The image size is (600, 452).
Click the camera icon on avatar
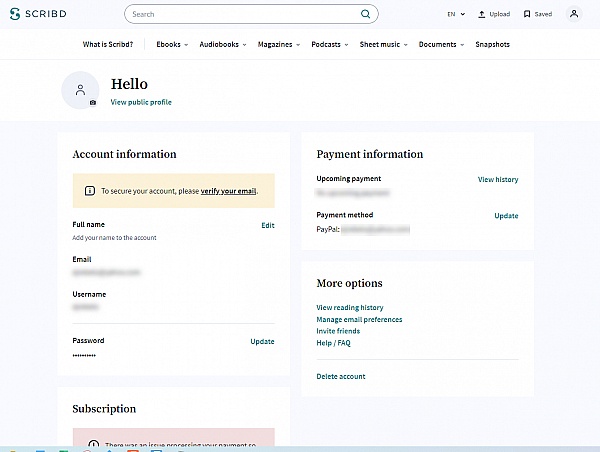point(93,102)
